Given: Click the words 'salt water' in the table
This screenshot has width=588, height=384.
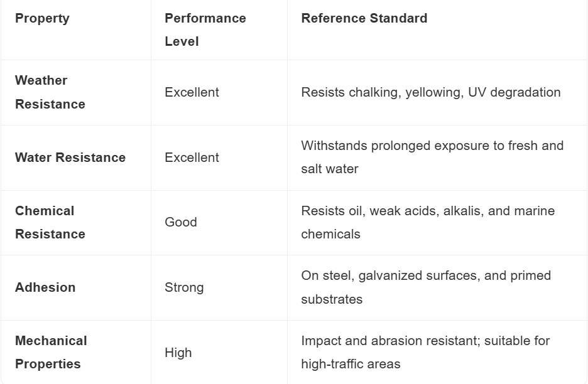Looking at the screenshot, I should 330,169.
